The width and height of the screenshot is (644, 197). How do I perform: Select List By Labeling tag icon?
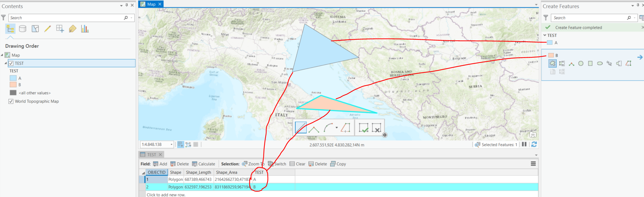[72, 29]
